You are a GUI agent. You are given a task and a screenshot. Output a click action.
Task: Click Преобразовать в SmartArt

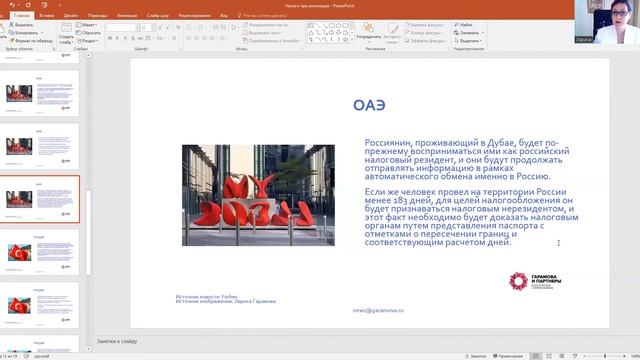[271, 41]
